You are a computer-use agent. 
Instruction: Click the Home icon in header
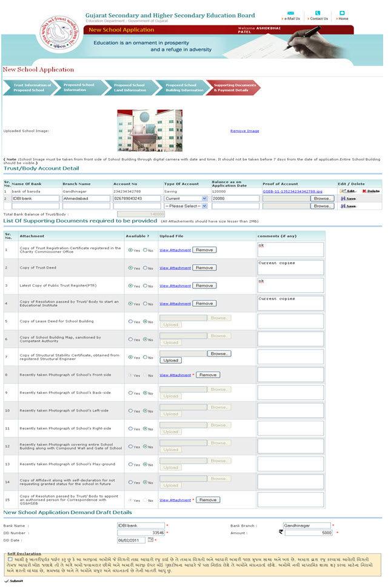point(342,13)
